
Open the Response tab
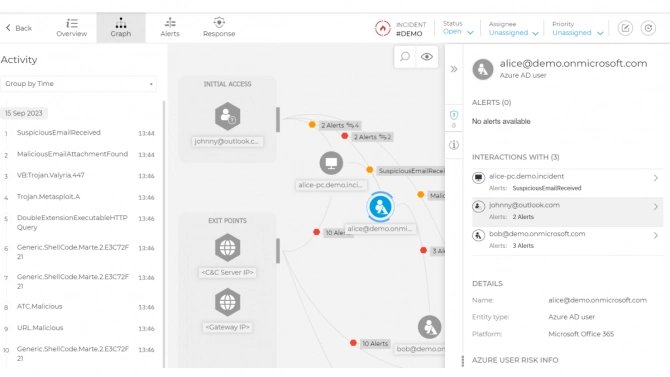[x=219, y=28]
